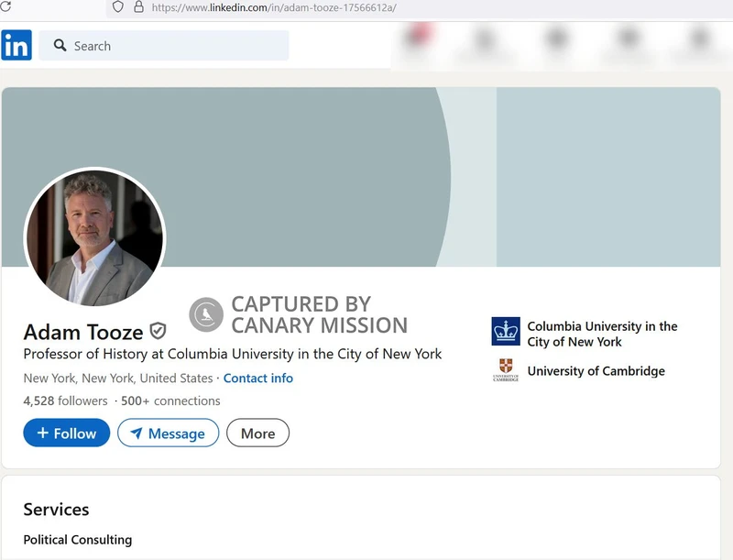
Task: Click inside the Search input field
Action: [x=165, y=46]
